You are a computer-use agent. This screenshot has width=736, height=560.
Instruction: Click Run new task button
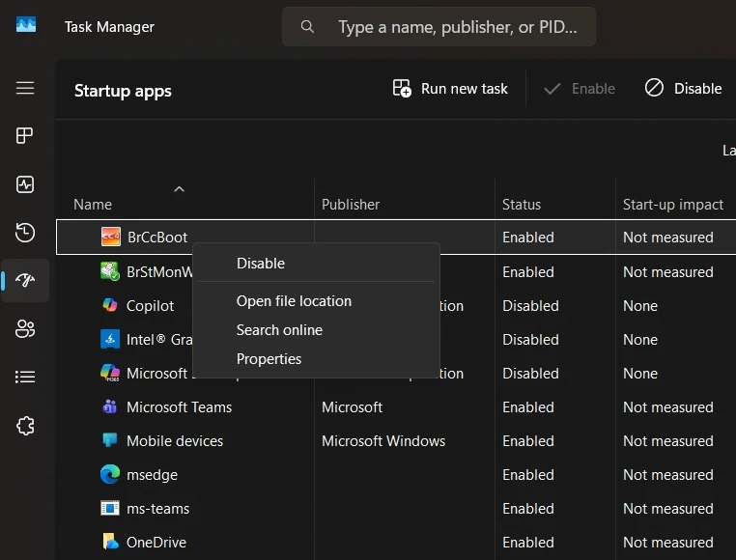tap(450, 88)
